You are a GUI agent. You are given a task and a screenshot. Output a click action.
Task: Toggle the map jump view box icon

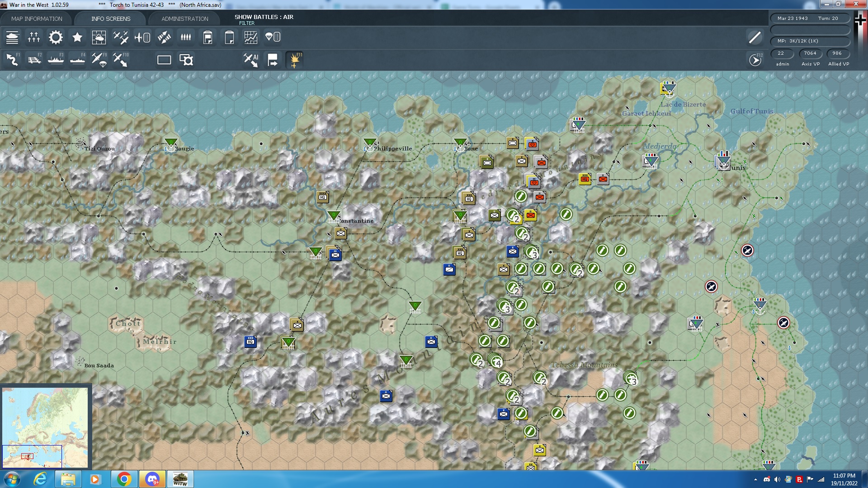(187, 59)
